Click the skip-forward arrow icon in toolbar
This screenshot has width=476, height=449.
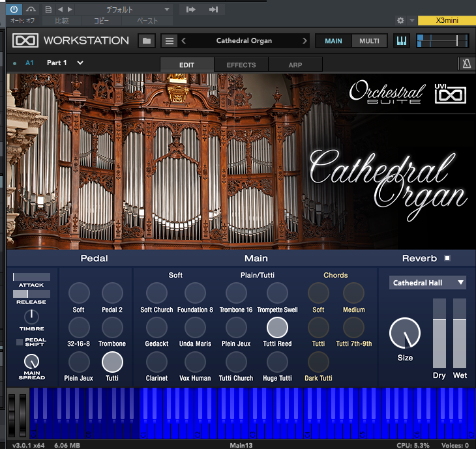[190, 9]
